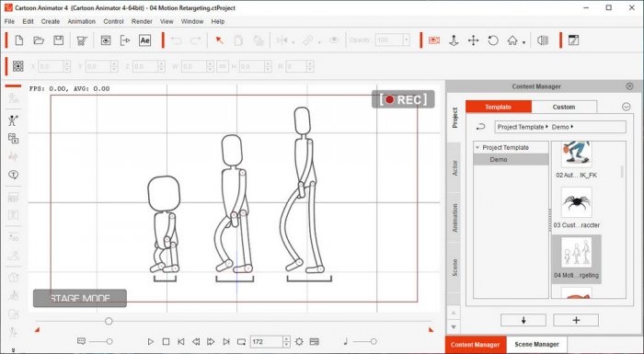Jump to the last frame
This screenshot has height=354, width=644.
click(226, 342)
